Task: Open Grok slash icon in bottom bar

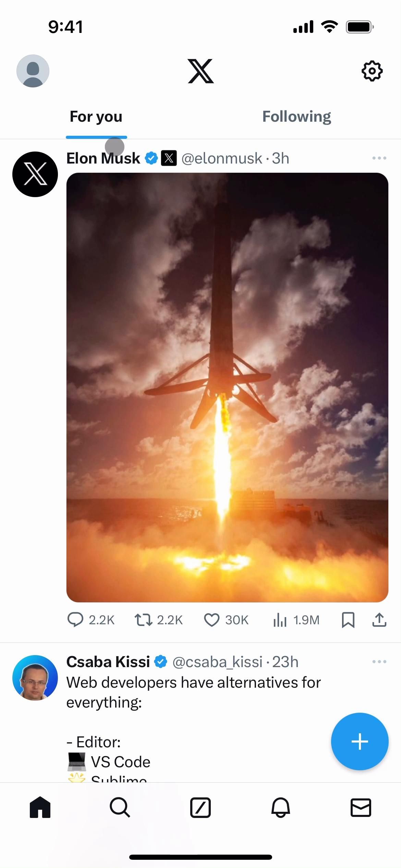Action: click(x=200, y=807)
